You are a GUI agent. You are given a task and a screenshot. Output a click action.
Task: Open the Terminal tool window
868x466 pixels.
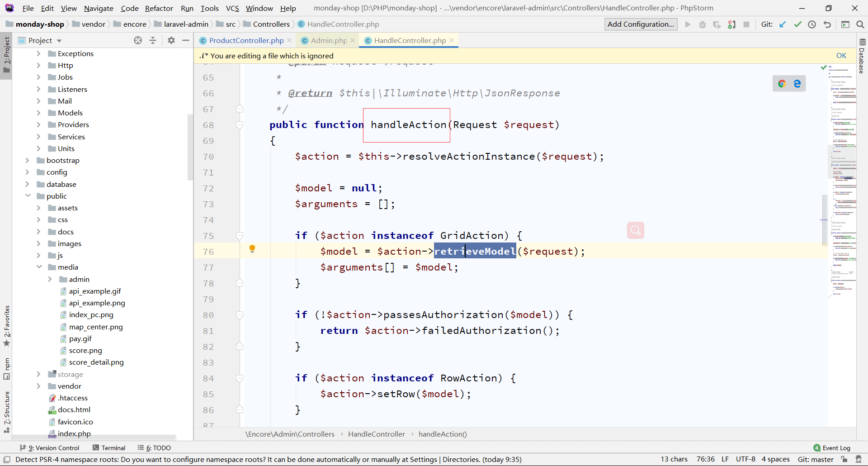click(109, 447)
